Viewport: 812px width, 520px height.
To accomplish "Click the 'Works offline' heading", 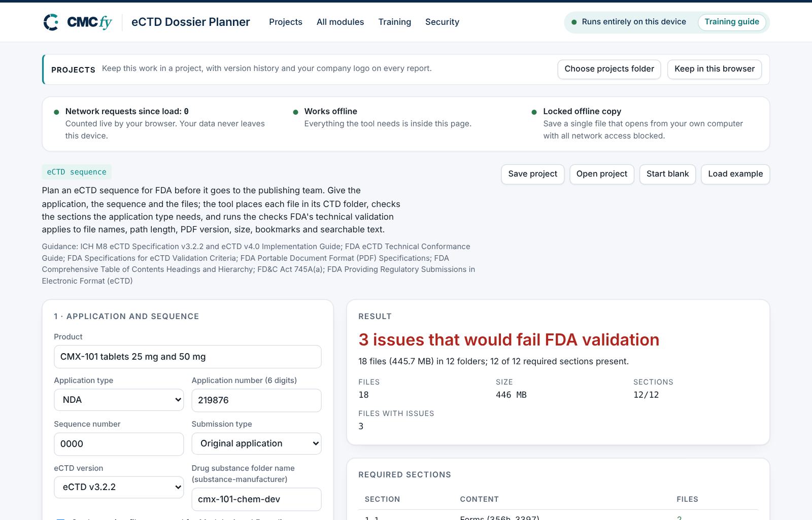I will click(x=330, y=111).
